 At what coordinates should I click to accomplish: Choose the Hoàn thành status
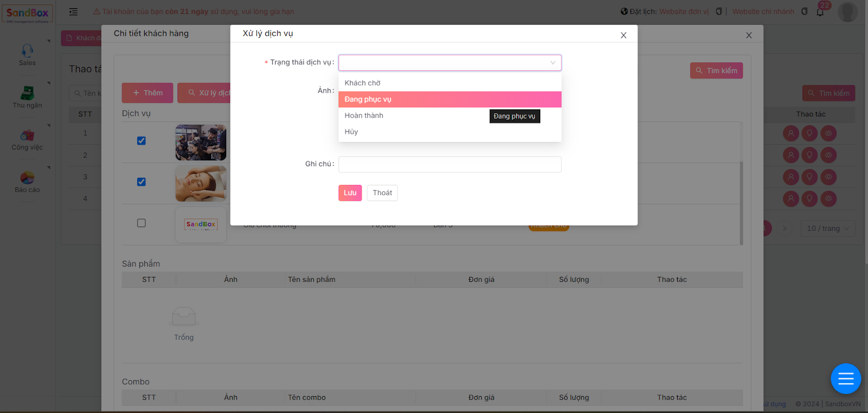364,115
